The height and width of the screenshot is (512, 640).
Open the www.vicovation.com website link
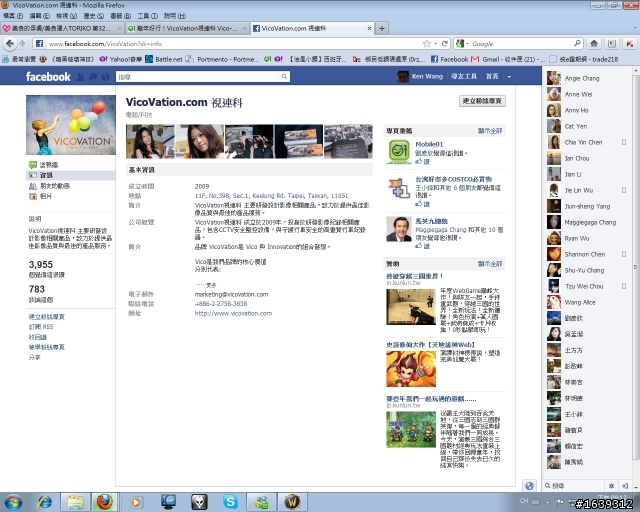point(233,313)
